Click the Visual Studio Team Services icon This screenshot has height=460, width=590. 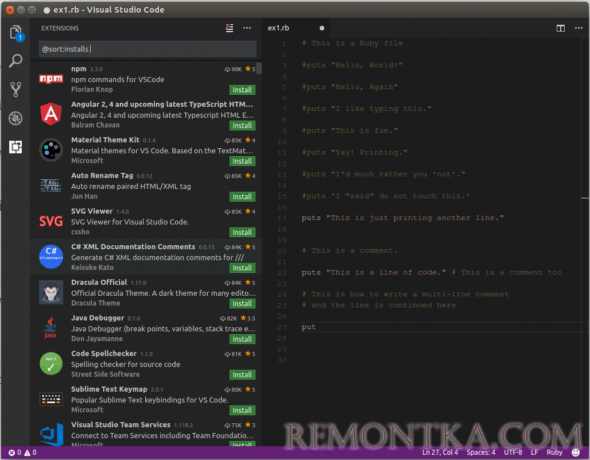pos(52,434)
